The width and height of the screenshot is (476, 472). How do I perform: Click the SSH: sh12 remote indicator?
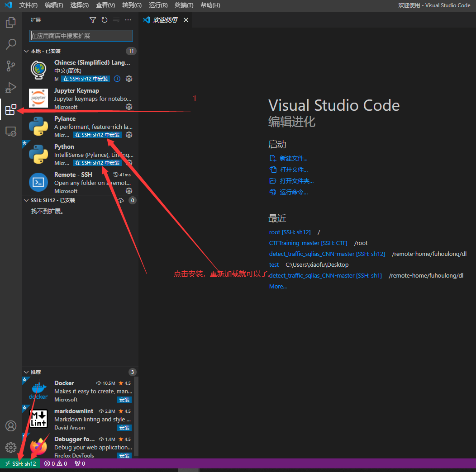pos(20,463)
